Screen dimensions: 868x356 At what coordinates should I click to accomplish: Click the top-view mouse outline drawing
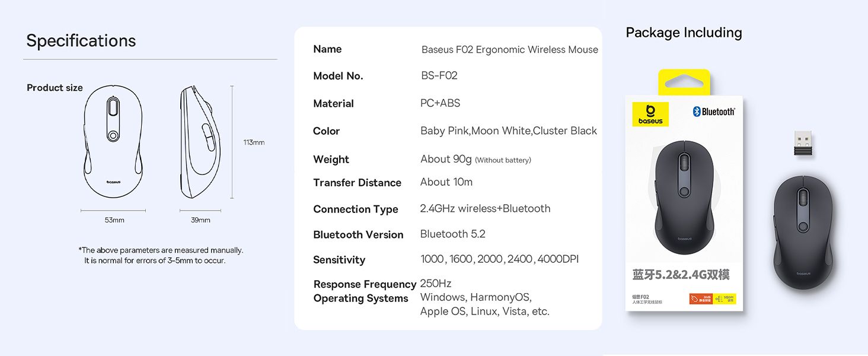coord(113,142)
